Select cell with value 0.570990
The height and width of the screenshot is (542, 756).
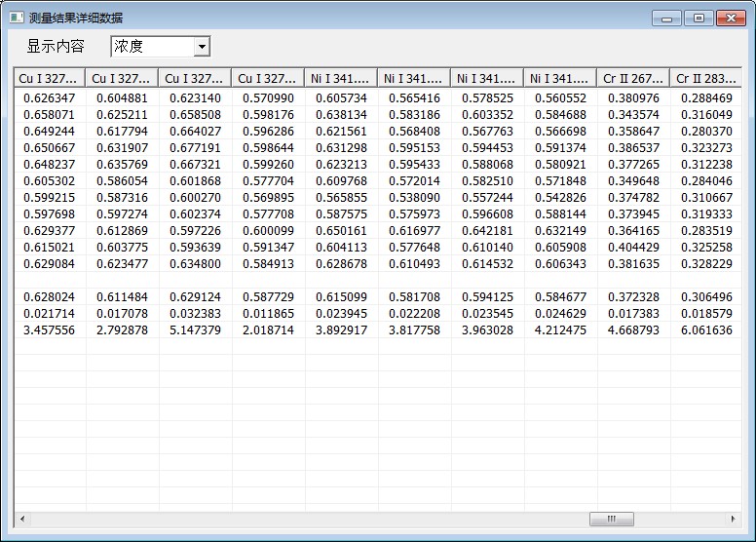(x=268, y=98)
